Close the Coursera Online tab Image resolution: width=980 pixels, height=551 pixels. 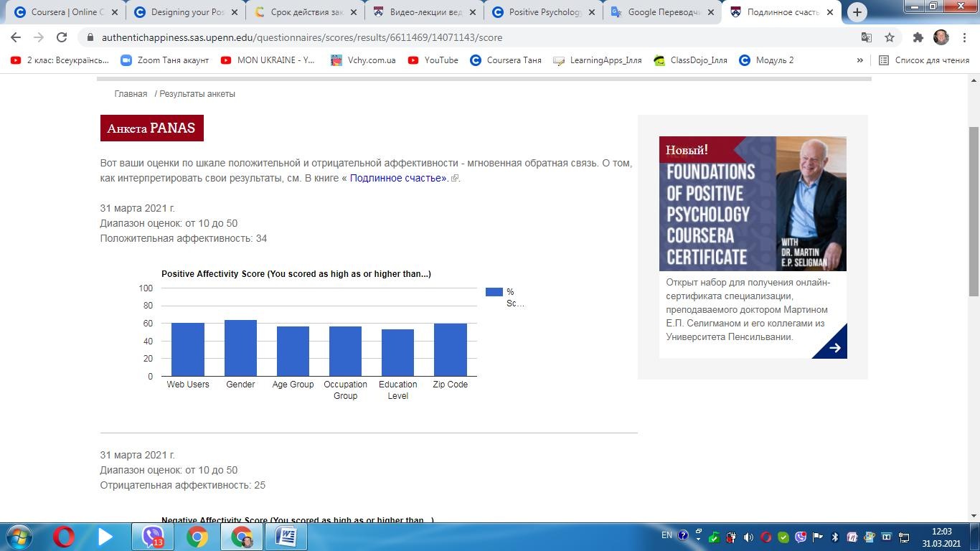click(x=115, y=12)
